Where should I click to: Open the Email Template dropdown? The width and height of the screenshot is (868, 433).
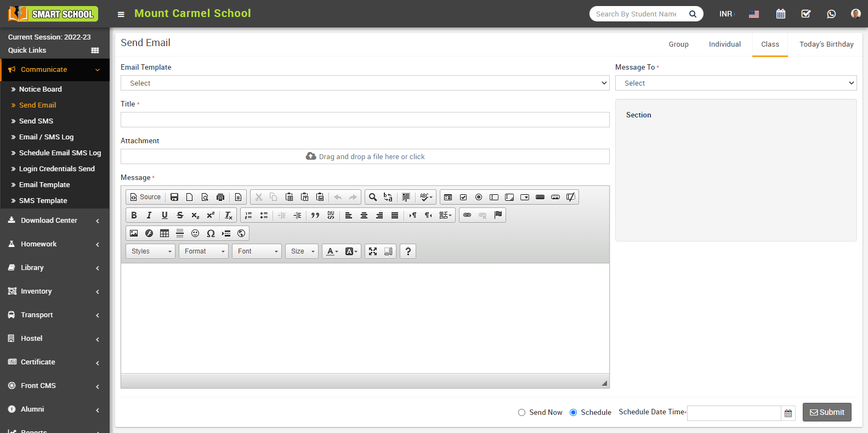(x=365, y=83)
